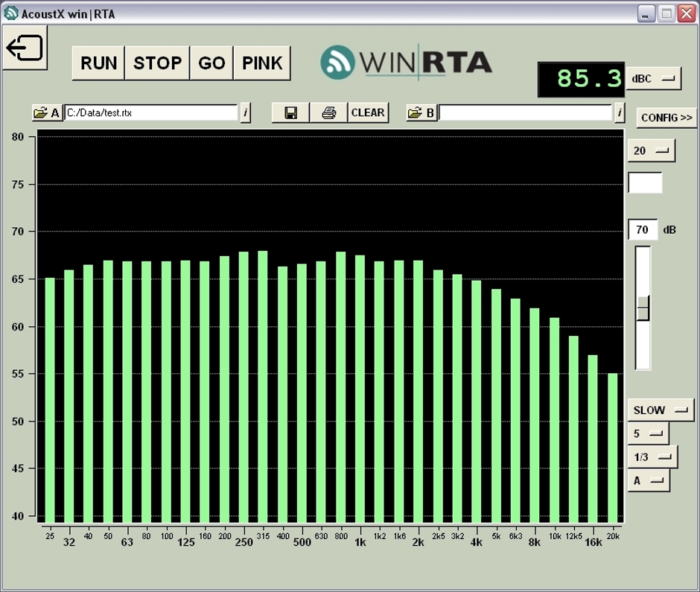Clear the graph with CLEAR button
Image resolution: width=700 pixels, height=592 pixels.
(368, 113)
